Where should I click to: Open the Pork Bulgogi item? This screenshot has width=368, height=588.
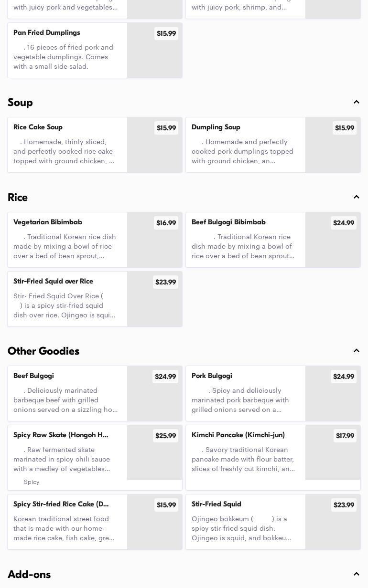tap(273, 393)
